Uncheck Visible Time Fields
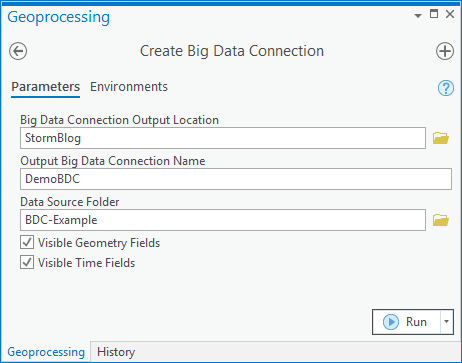 27,262
